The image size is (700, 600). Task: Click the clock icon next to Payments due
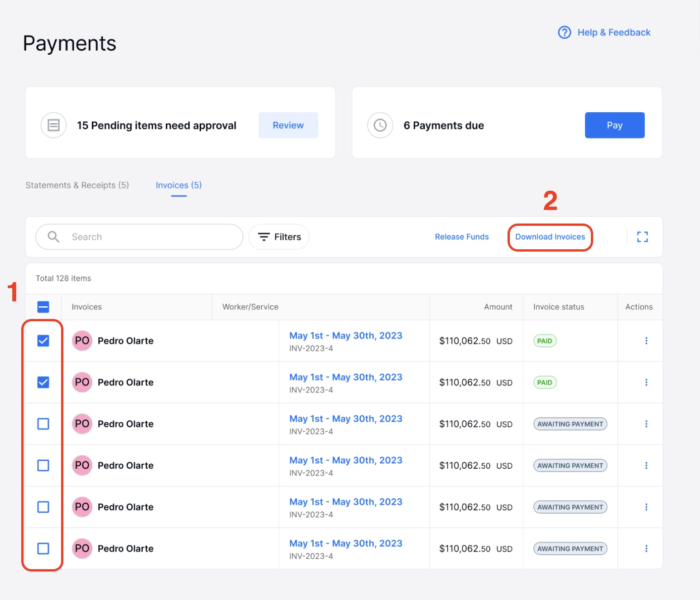pyautogui.click(x=380, y=125)
